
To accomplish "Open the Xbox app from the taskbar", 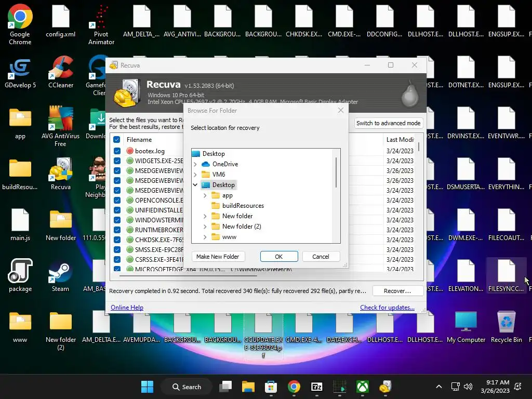I will 363,387.
